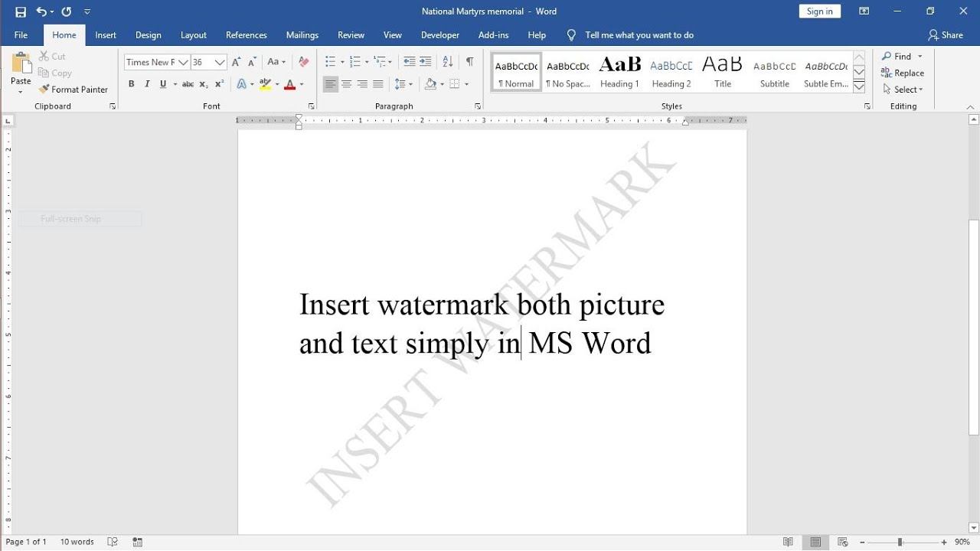This screenshot has height=551, width=980.
Task: Click the Copy button
Action: click(54, 73)
